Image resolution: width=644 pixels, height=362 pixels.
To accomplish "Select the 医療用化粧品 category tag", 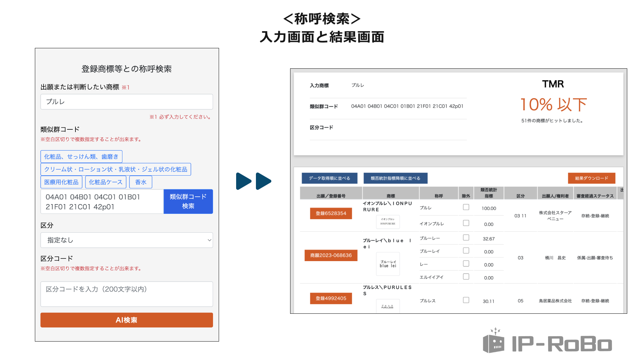I will pyautogui.click(x=61, y=182).
